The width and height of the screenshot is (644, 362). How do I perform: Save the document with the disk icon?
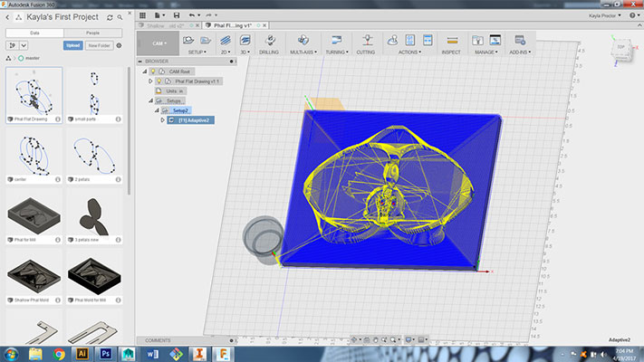click(x=177, y=15)
